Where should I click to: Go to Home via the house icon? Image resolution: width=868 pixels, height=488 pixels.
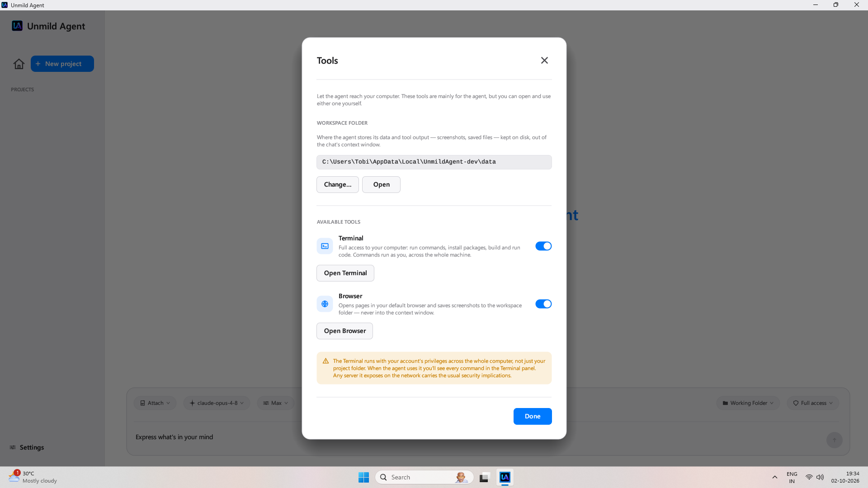pos(19,64)
